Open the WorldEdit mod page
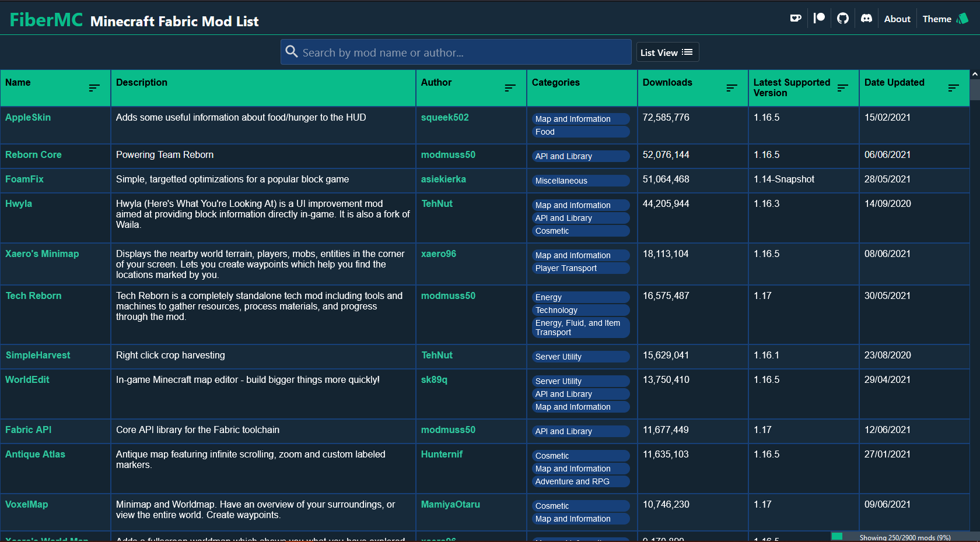This screenshot has width=980, height=542. [x=27, y=379]
